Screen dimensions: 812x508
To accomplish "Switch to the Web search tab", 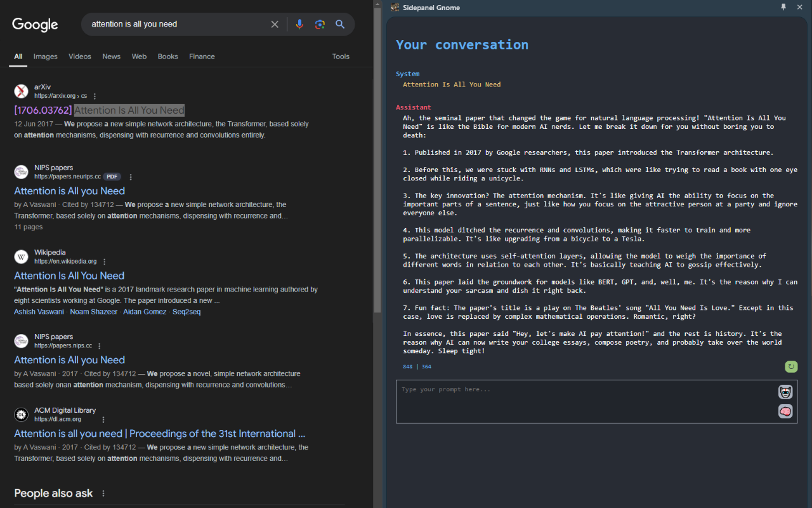I will [139, 57].
